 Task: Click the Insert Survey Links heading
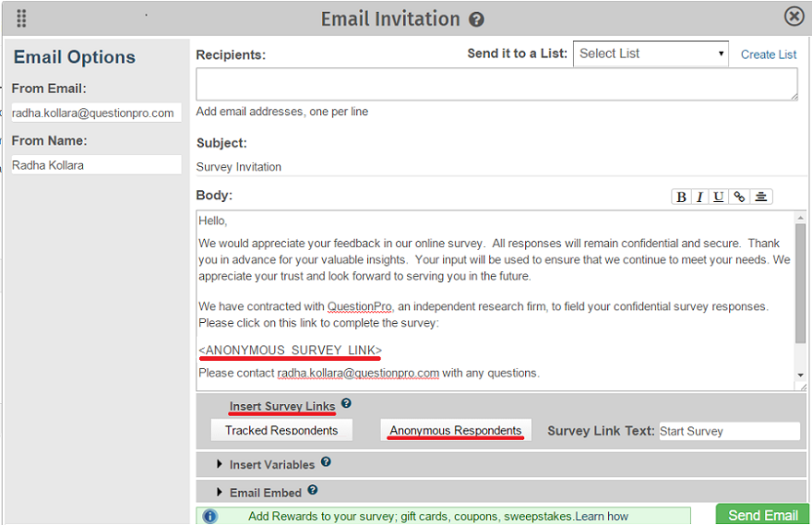[x=282, y=406]
